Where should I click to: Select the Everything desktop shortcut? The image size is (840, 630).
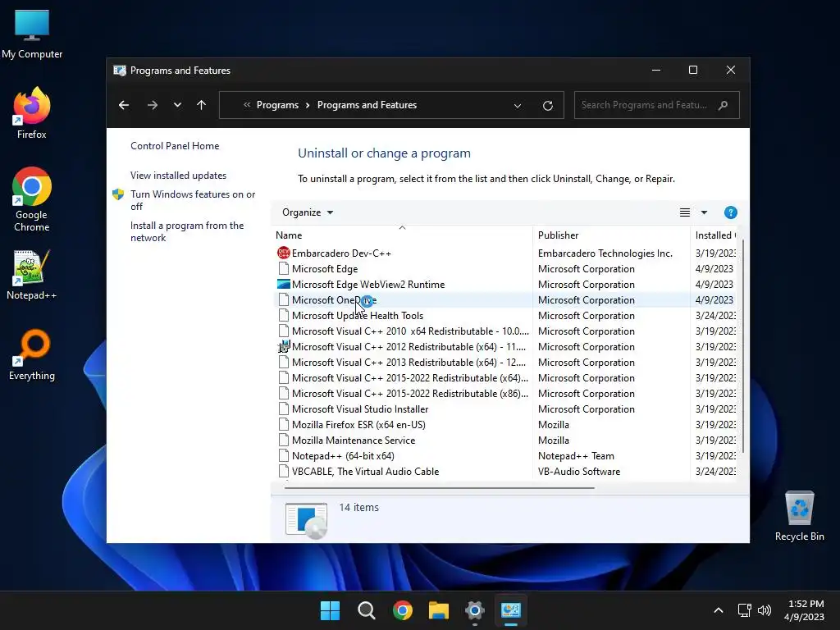pos(32,354)
